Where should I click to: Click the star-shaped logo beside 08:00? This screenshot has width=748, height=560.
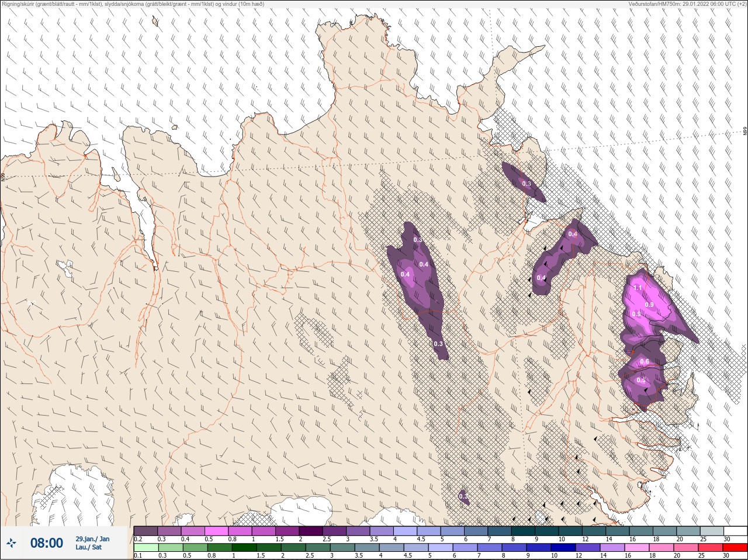click(x=12, y=543)
